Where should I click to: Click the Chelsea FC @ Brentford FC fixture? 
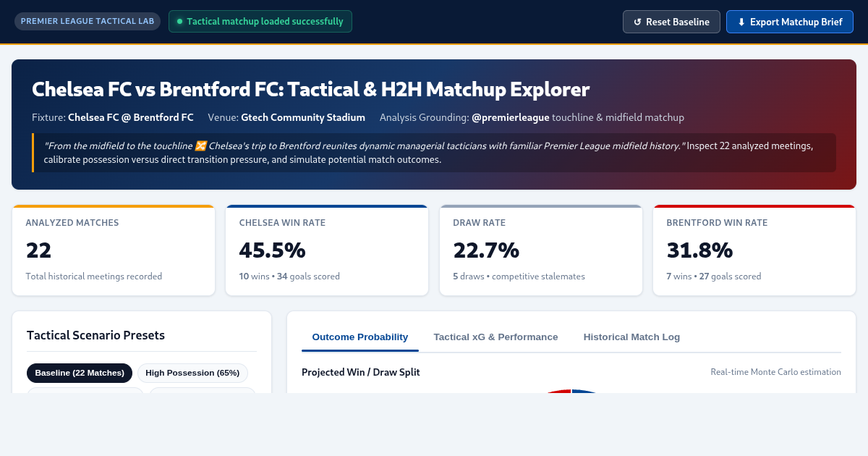click(131, 117)
